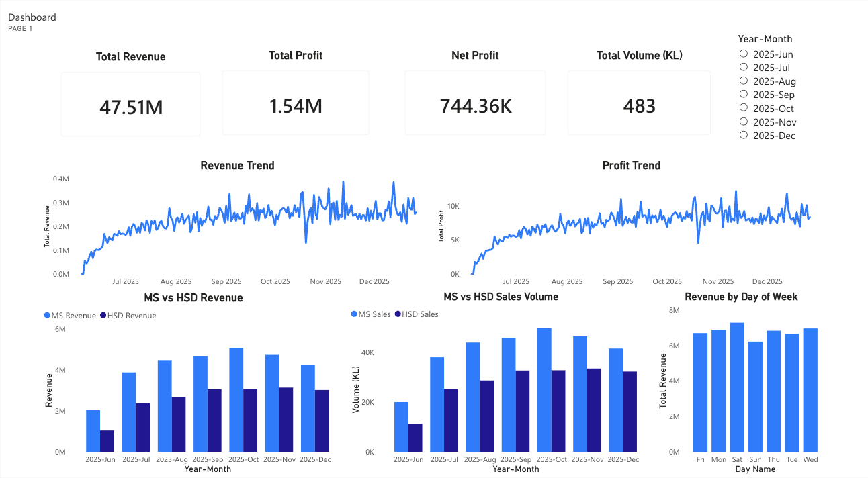Click 2025-Aug MS Revenue bar
This screenshot has height=478, width=868.
tap(165, 405)
